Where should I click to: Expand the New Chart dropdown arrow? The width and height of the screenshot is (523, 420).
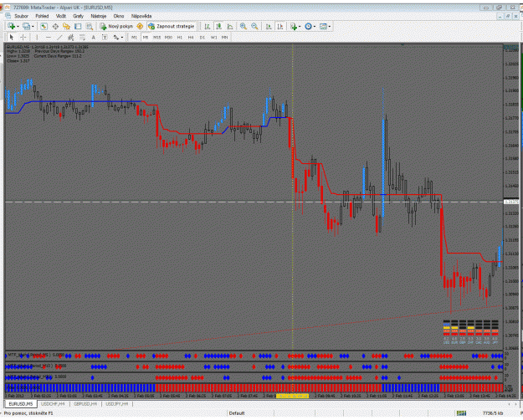point(18,27)
